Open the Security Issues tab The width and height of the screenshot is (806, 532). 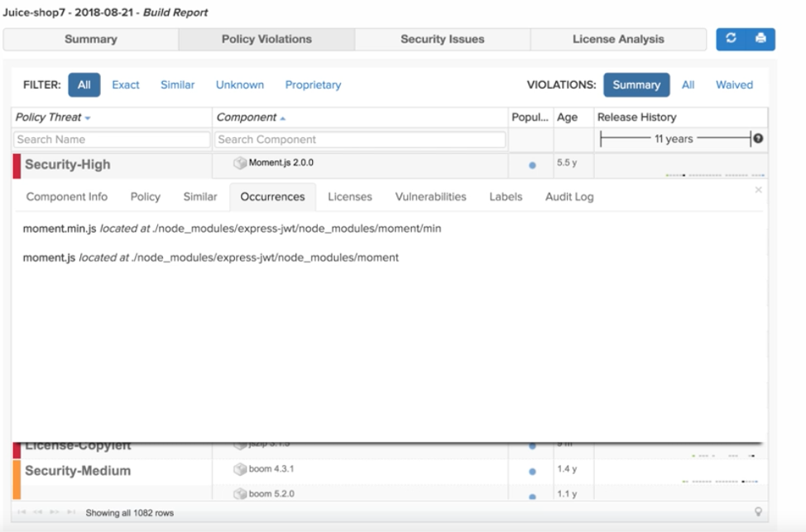click(x=442, y=39)
